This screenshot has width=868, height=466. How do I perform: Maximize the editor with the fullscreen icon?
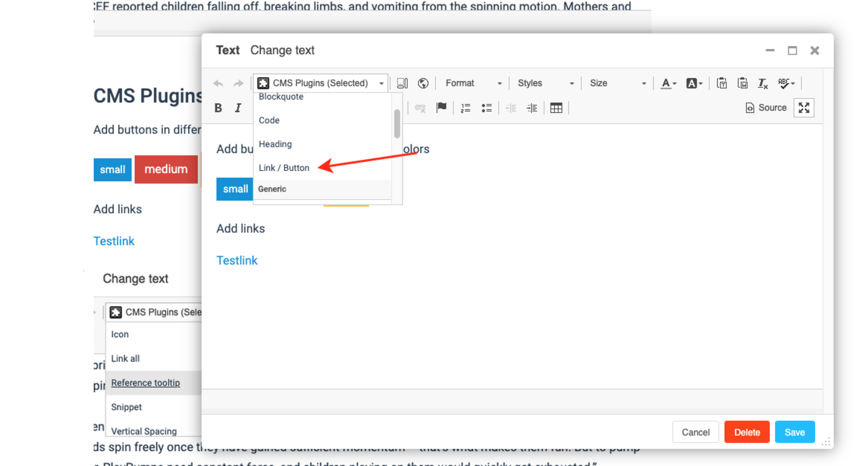[804, 108]
